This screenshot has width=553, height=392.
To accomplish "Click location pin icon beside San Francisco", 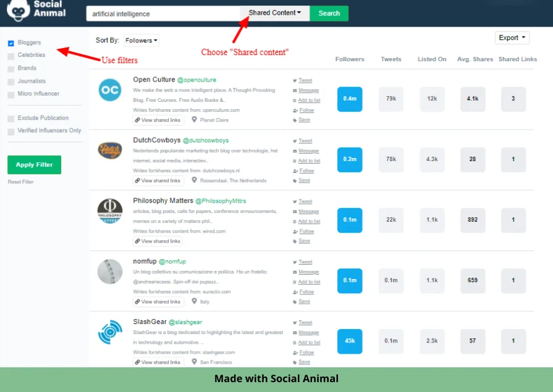I will click(195, 362).
